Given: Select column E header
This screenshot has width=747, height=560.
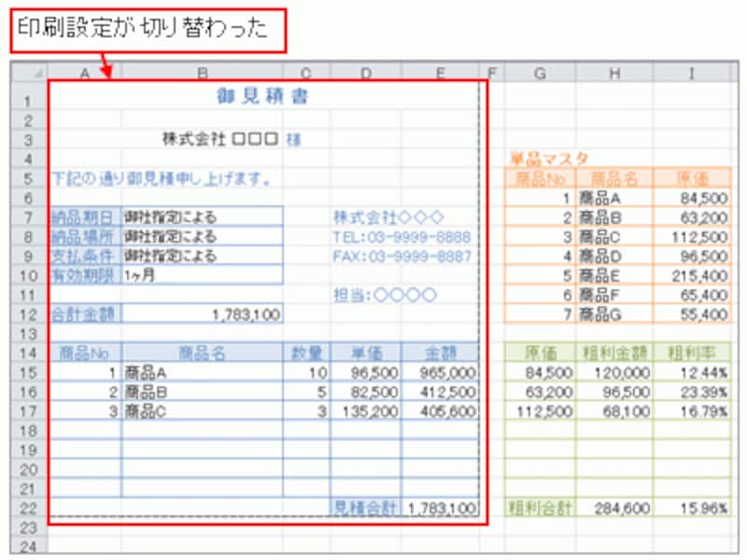Looking at the screenshot, I should (x=441, y=73).
